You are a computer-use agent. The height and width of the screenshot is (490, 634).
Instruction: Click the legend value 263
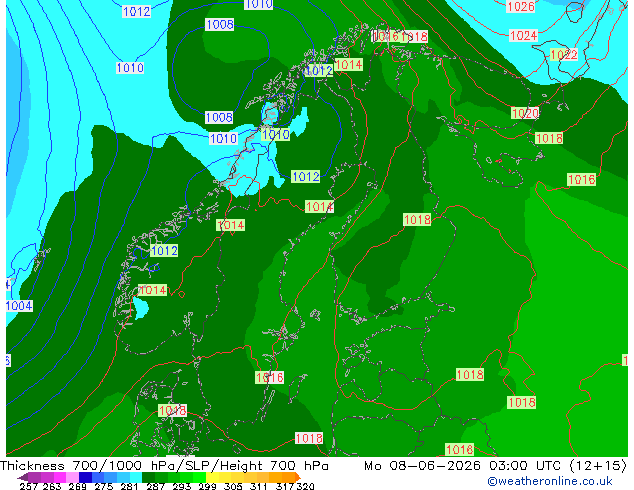[52, 486]
